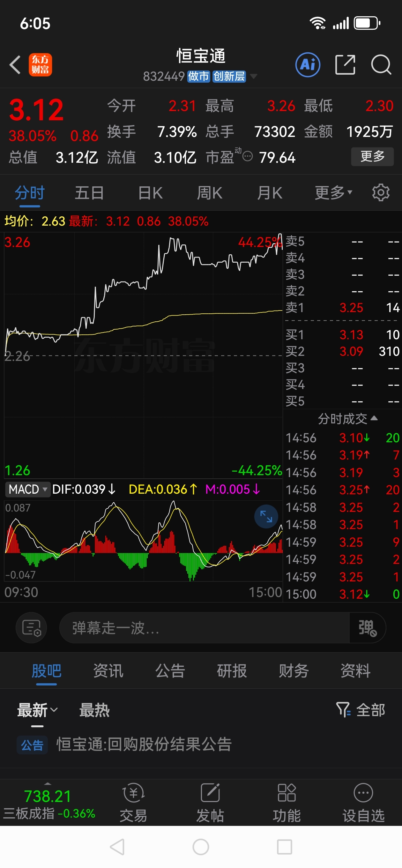Switch to 日K chart tab
Screen dimensions: 402x868
coord(150,193)
